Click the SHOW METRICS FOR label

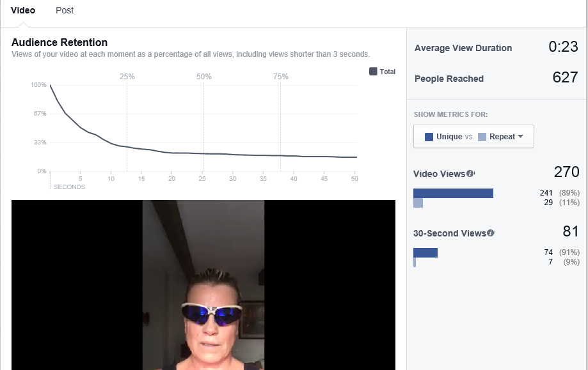coord(450,114)
